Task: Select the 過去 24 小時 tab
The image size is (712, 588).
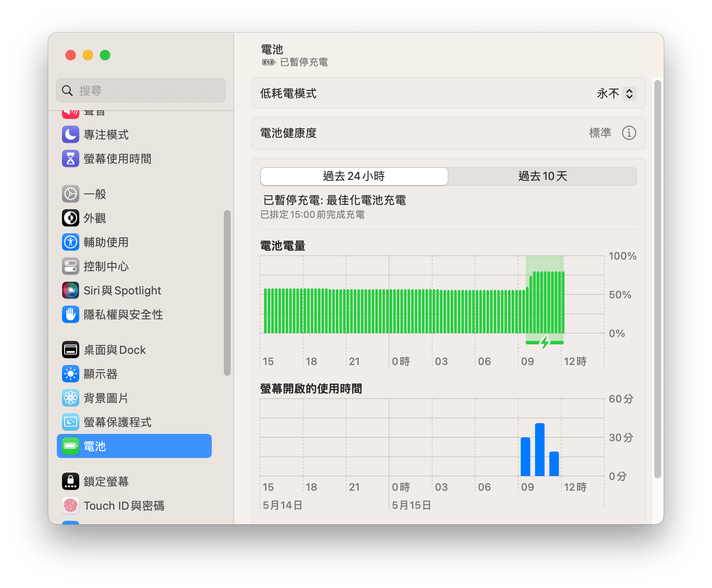Action: point(354,176)
